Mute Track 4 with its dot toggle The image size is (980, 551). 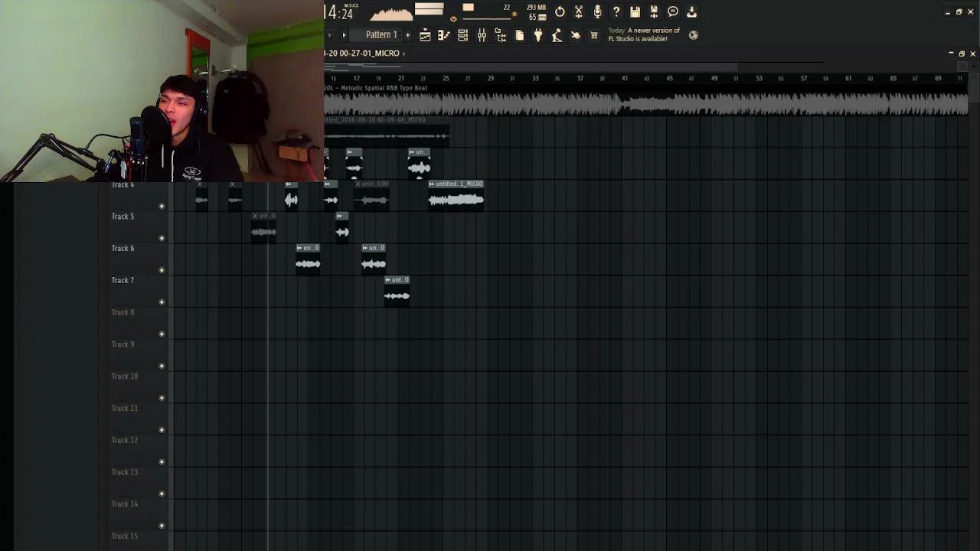tap(162, 206)
